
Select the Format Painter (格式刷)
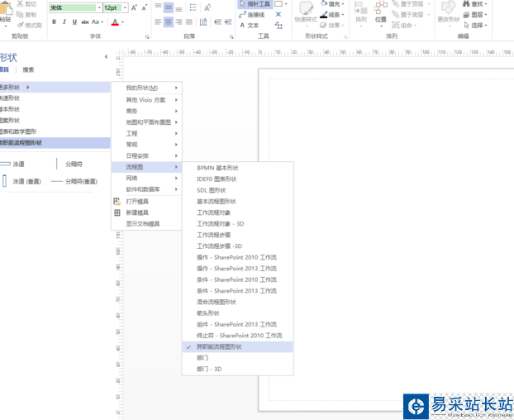[30, 26]
